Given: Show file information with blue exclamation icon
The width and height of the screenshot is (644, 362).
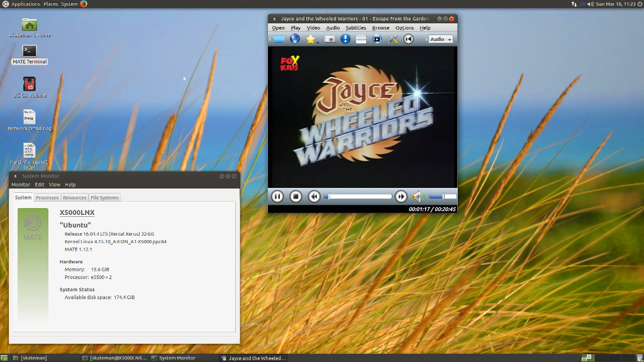Looking at the screenshot, I should coord(345,39).
